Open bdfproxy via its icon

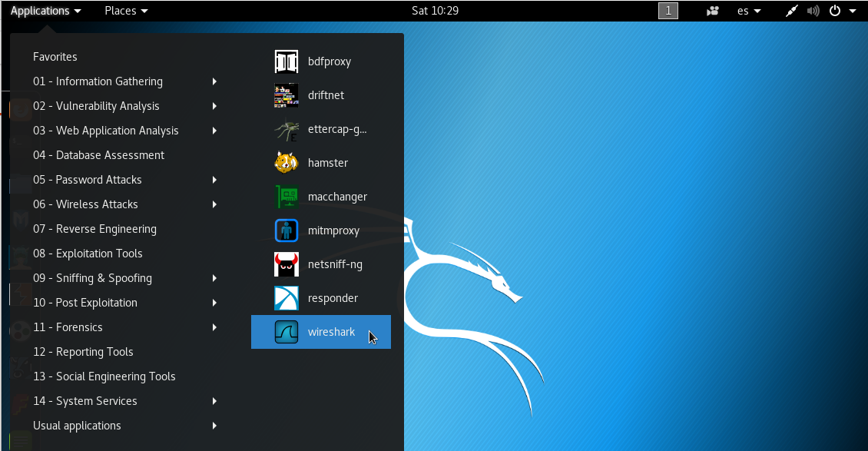(x=286, y=61)
